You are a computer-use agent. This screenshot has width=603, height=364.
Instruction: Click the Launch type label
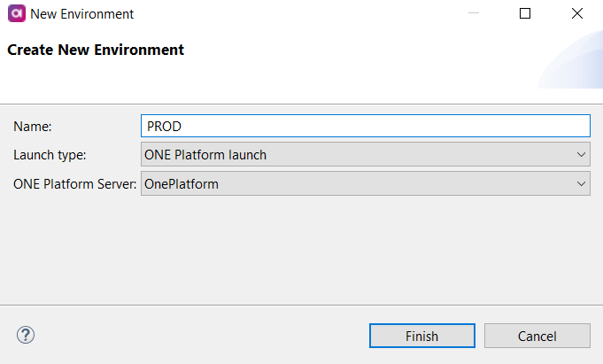click(x=50, y=155)
